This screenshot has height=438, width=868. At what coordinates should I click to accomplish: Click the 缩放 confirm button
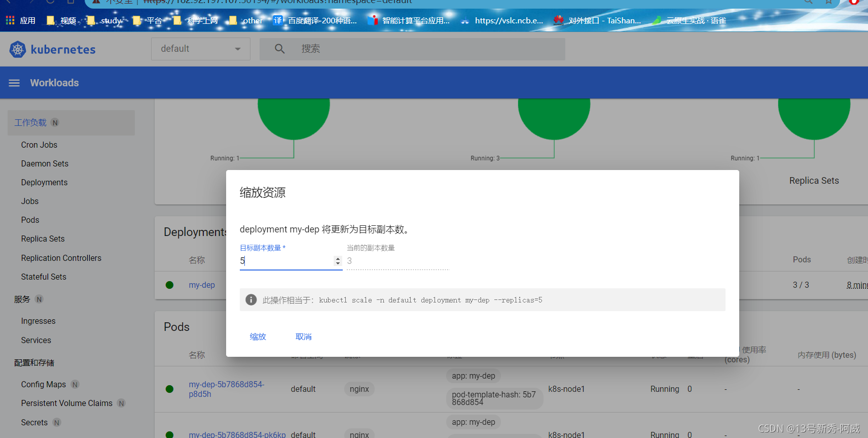click(x=258, y=336)
